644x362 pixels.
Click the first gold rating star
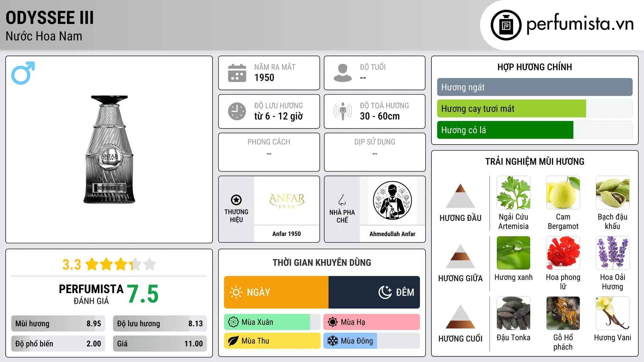click(92, 264)
